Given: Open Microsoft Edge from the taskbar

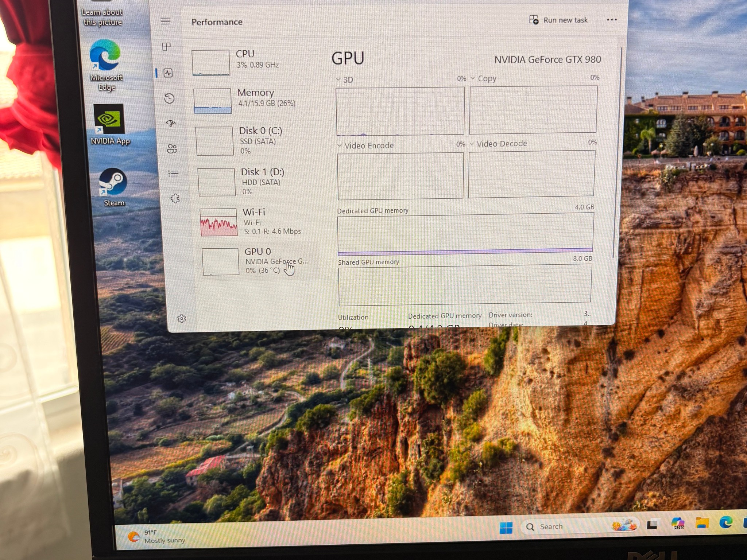Looking at the screenshot, I should click(x=726, y=522).
